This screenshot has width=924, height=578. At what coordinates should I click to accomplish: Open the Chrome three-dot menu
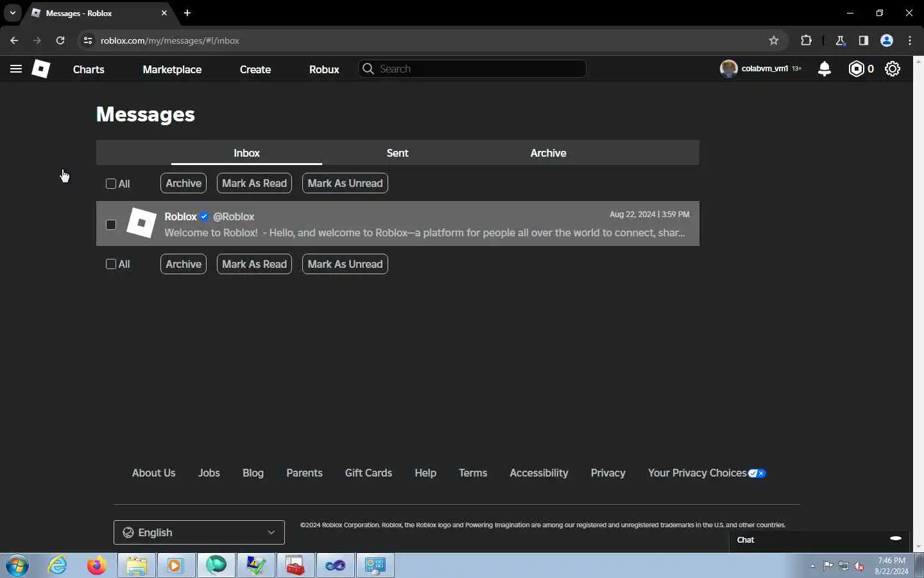(910, 40)
